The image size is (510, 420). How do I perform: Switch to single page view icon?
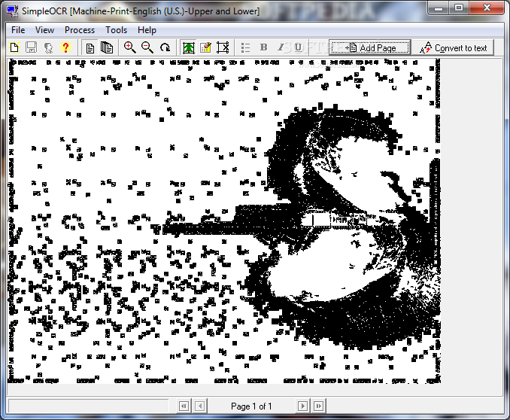(90, 48)
